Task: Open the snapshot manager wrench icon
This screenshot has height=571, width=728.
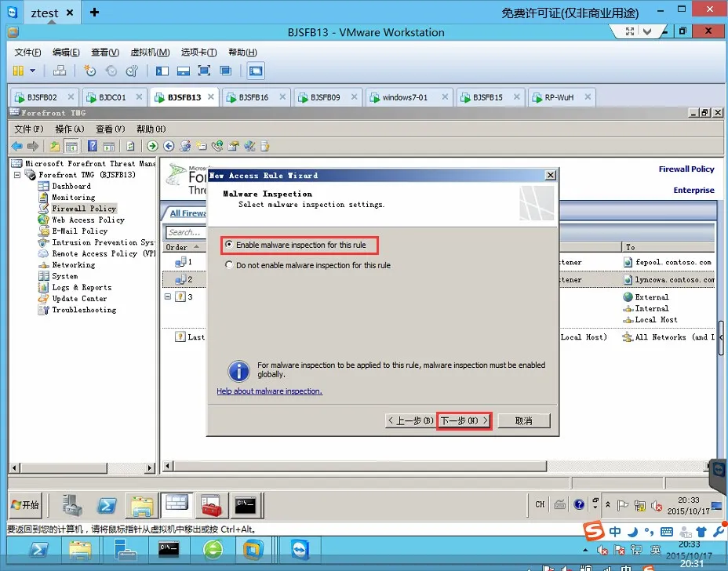Action: [132, 71]
